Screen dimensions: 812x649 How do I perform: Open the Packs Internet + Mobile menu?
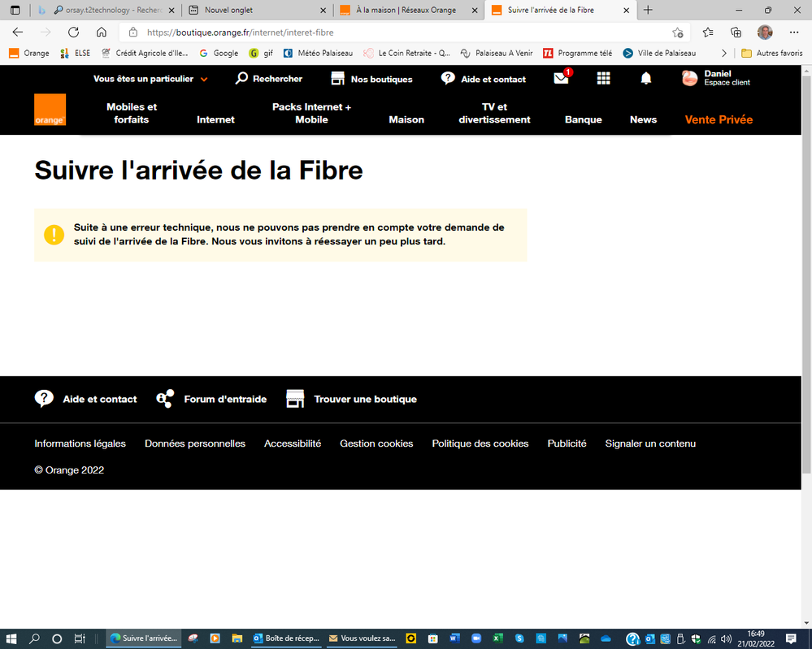click(x=312, y=113)
